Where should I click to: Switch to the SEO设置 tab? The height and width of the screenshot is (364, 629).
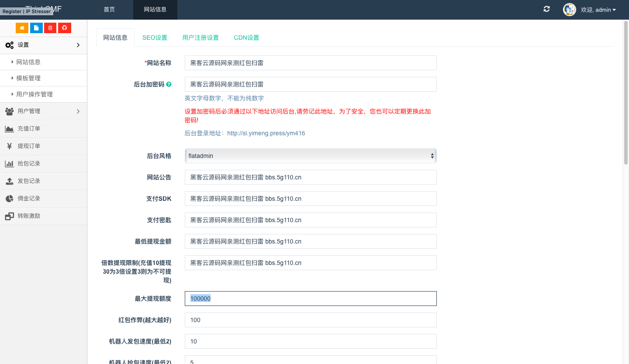[155, 38]
